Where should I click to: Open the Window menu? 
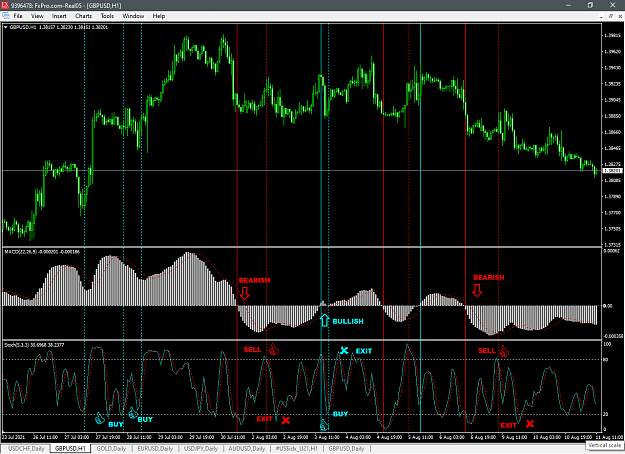pyautogui.click(x=133, y=16)
